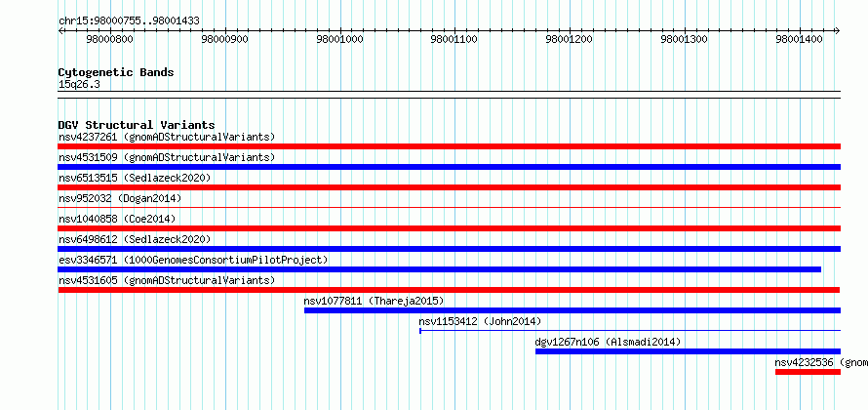Open esv3346571 1000GenomesConsortiumPilotProject label
This screenshot has width=868, height=410.
click(x=193, y=260)
